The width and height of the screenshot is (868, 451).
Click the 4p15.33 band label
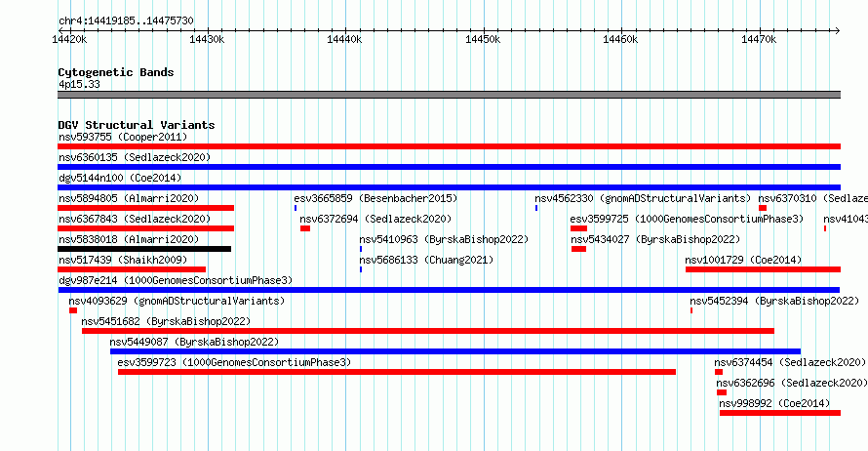(x=79, y=84)
